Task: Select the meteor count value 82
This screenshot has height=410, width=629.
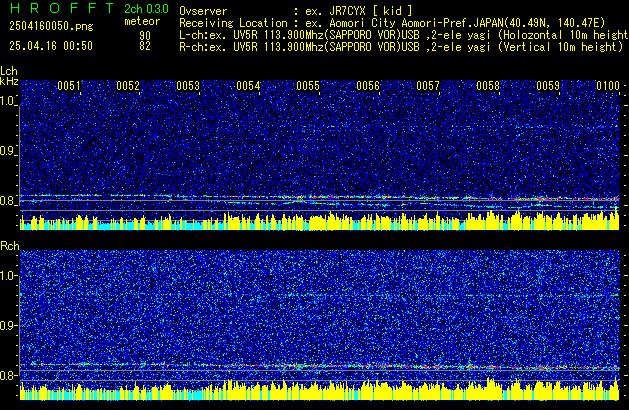Action: pyautogui.click(x=145, y=46)
